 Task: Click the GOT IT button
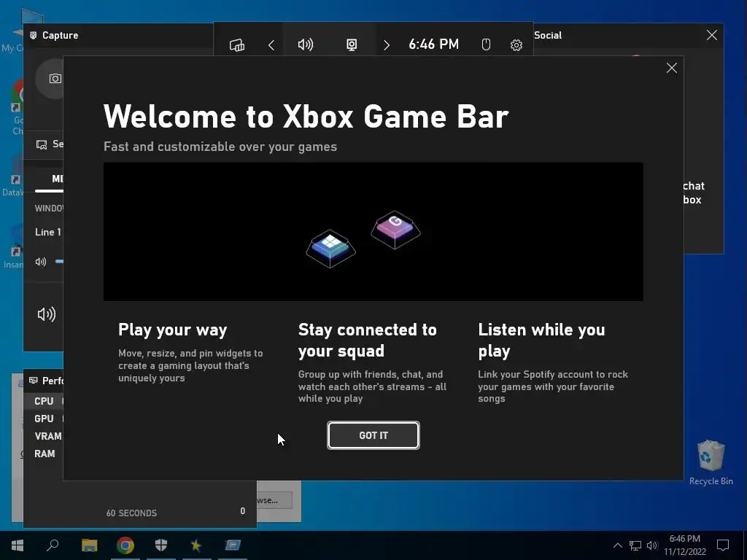click(x=373, y=435)
